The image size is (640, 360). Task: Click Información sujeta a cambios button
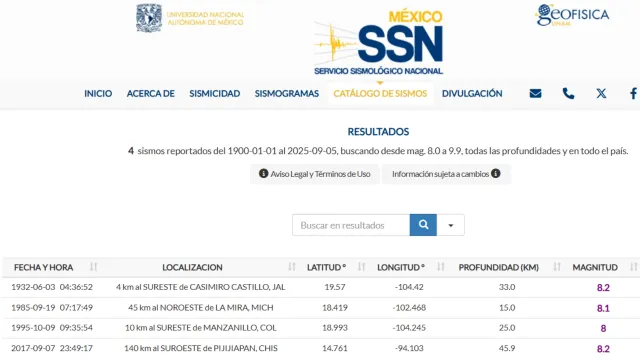click(x=446, y=174)
